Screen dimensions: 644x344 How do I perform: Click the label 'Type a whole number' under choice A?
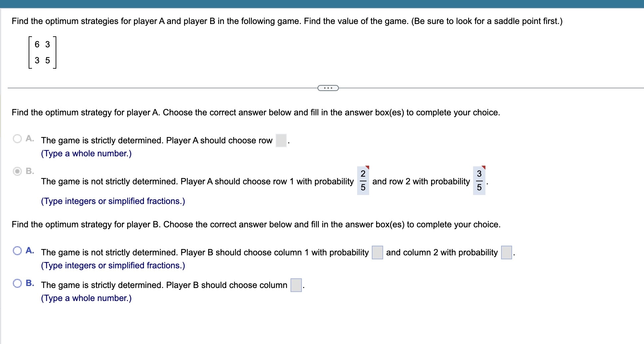pyautogui.click(x=86, y=153)
